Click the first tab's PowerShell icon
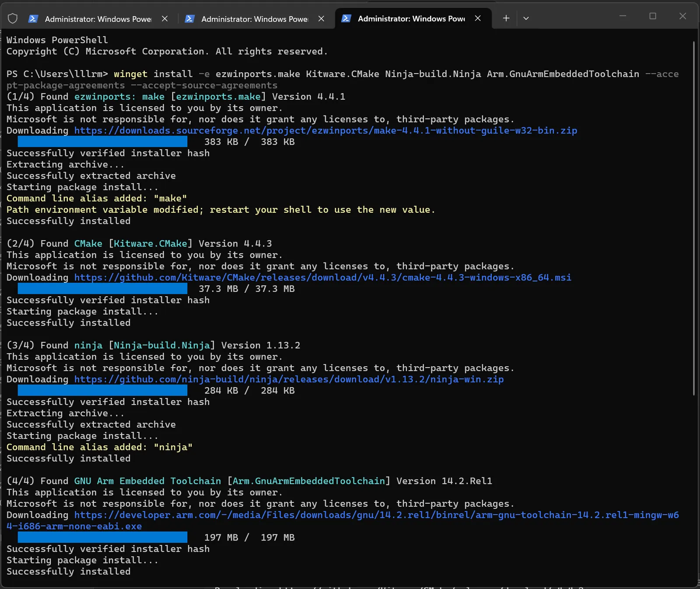 (33, 18)
